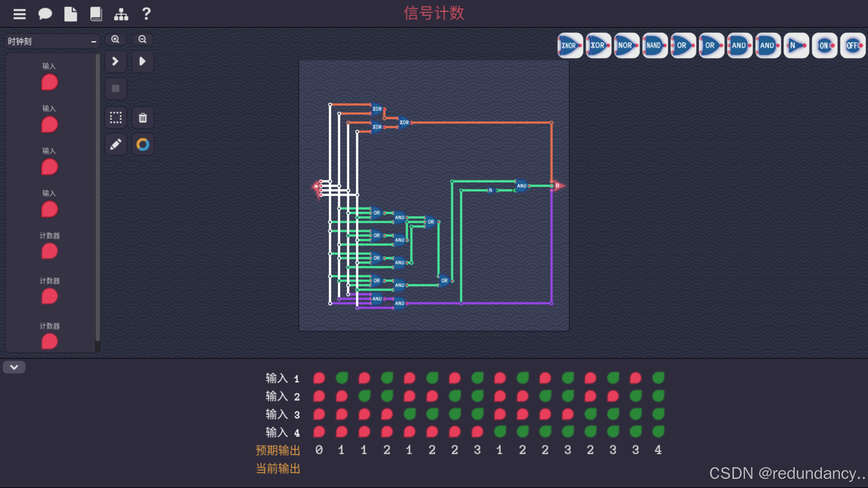Open the help question mark
Screen dimensions: 868x488
(146, 14)
